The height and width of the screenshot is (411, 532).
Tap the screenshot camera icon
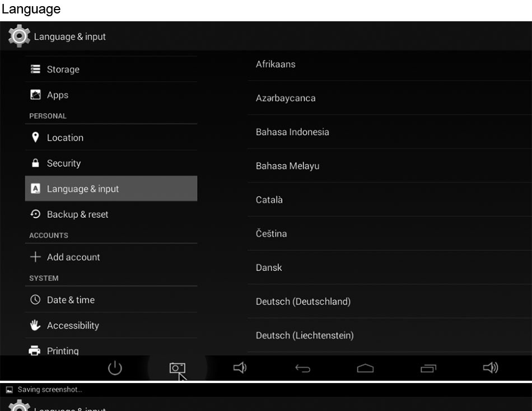tap(177, 368)
